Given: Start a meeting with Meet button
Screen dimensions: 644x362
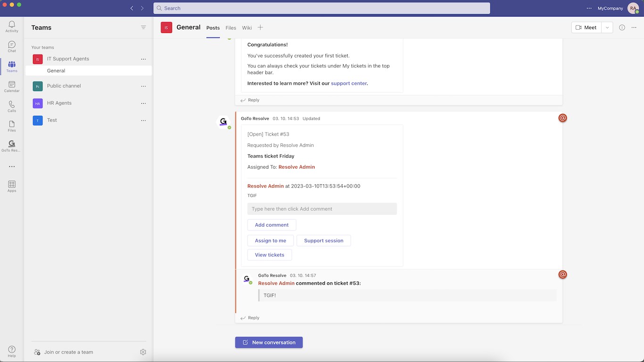Looking at the screenshot, I should [x=586, y=27].
